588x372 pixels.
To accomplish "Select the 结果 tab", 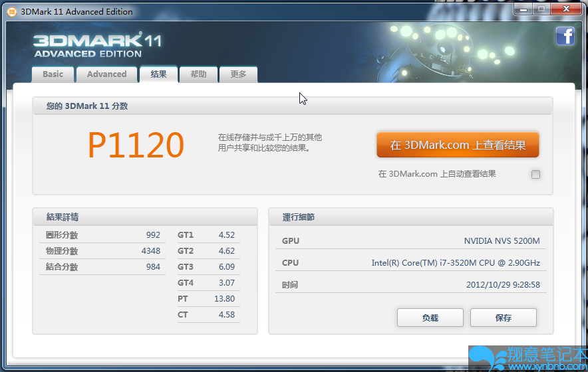I will tap(158, 74).
